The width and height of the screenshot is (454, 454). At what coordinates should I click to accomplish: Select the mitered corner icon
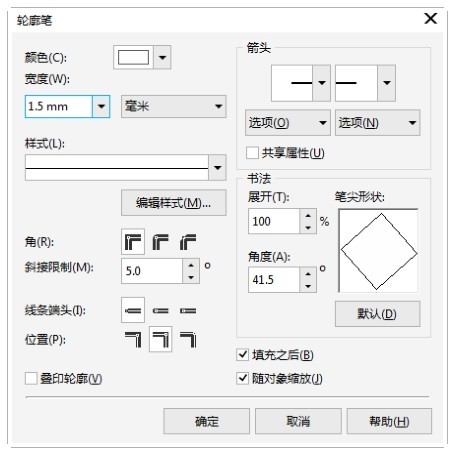133,242
